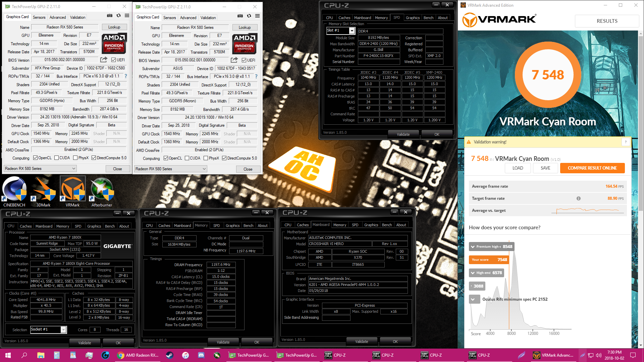Toggle UEFI checkbox in right GPU-Z window
Viewport: 644px width, 362px height.
point(244,60)
